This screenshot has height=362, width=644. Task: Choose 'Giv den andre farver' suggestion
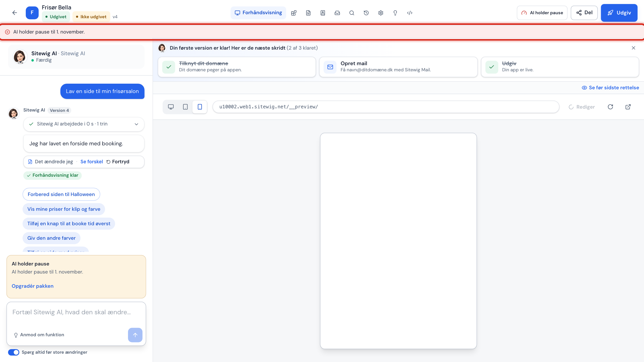coord(52,238)
